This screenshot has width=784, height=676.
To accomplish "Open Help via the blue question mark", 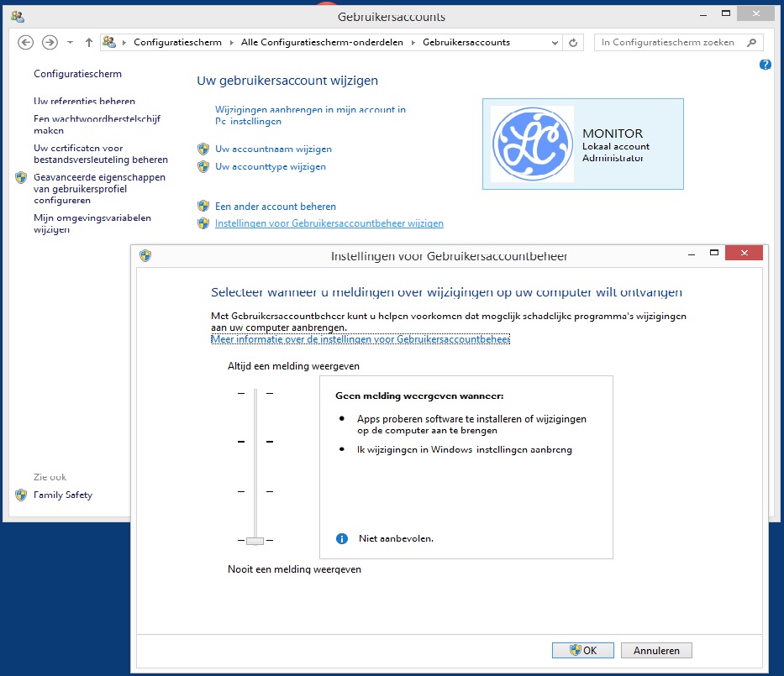I will coord(765,65).
